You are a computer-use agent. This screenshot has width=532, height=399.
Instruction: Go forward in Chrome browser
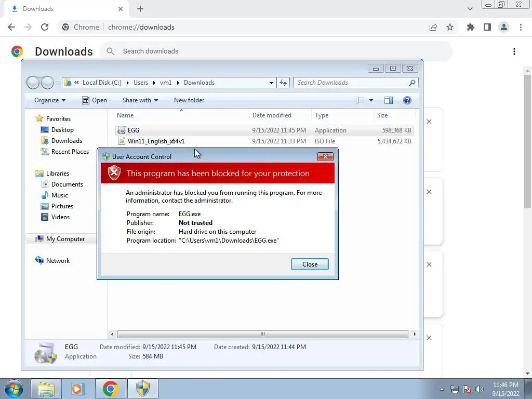[28, 27]
